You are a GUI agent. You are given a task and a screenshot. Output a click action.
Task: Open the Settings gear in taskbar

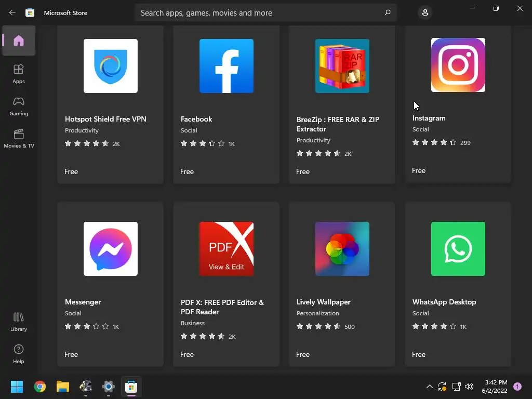(x=109, y=387)
